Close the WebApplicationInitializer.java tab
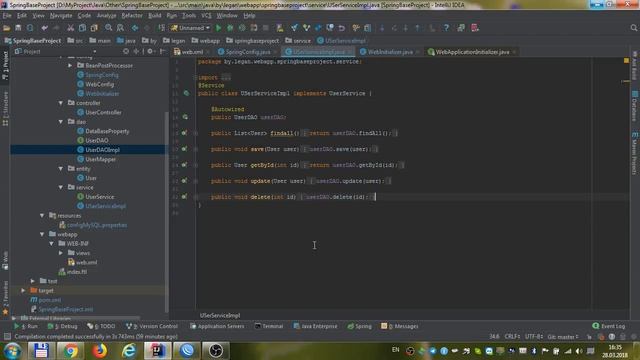640x360 pixels. 514,52
